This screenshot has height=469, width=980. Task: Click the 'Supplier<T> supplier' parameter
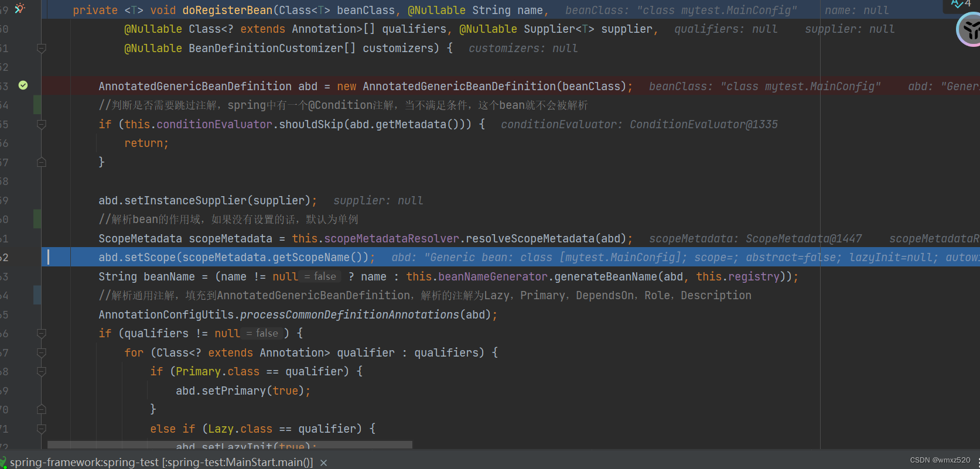[588, 29]
